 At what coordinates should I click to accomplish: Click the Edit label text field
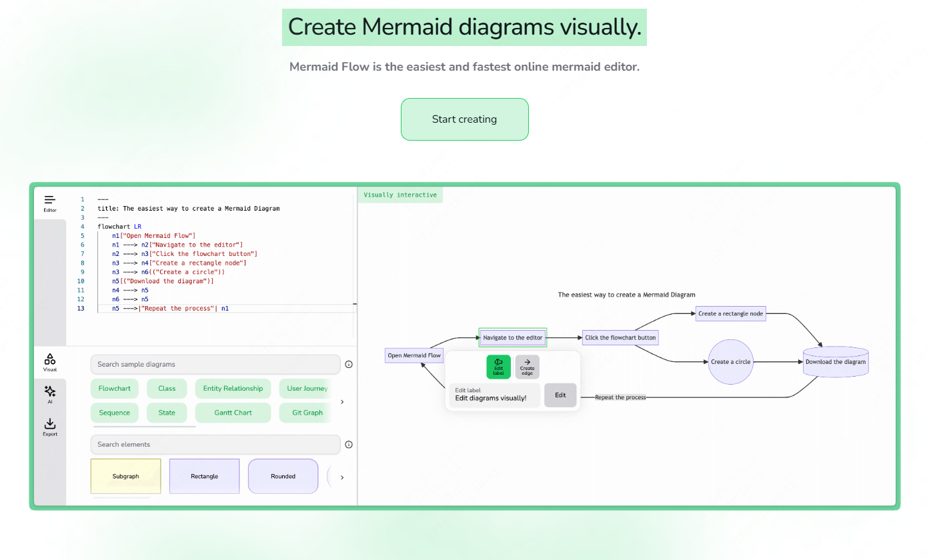(494, 395)
